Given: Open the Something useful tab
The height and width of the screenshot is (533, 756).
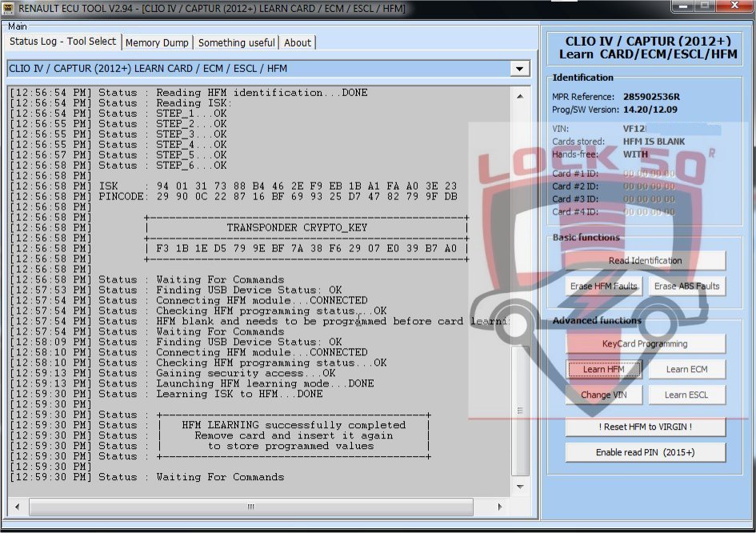Looking at the screenshot, I should tap(236, 42).
